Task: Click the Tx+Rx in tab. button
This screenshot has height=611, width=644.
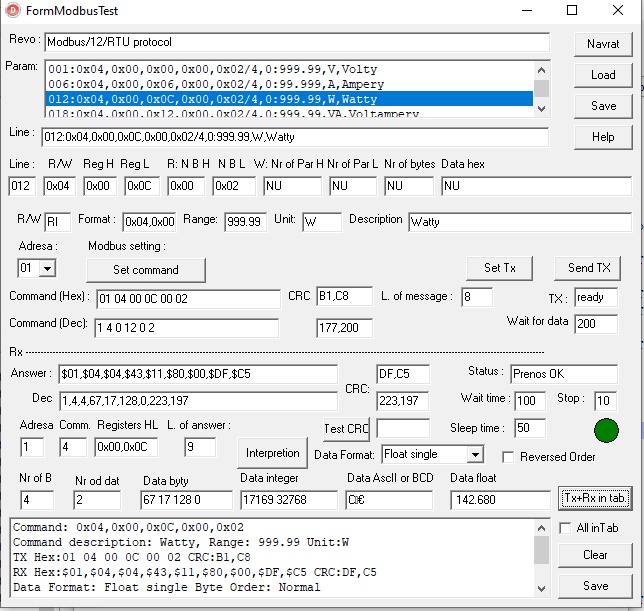Action: coord(596,498)
